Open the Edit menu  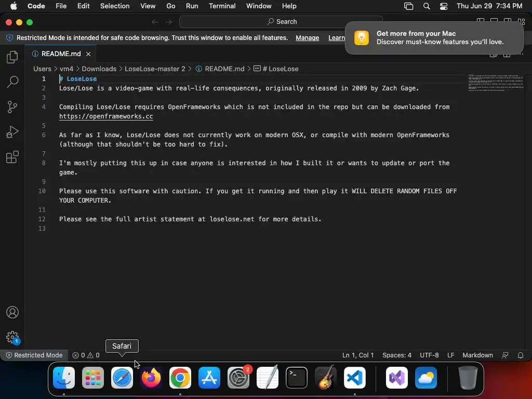tap(84, 6)
